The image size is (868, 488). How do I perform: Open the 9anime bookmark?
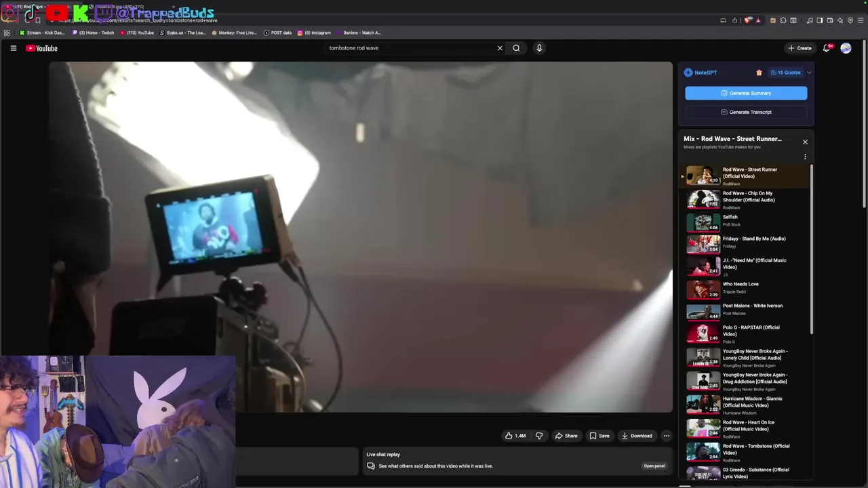tap(359, 33)
